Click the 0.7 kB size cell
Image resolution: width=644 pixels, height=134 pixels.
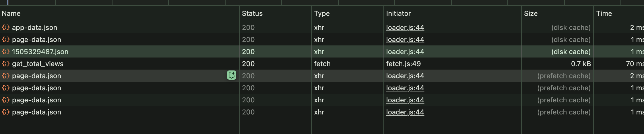click(581, 64)
